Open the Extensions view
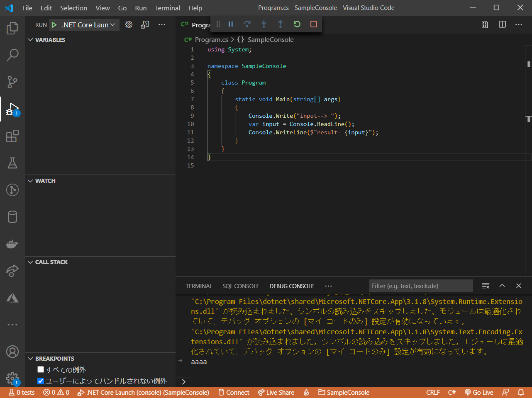Screen dimensions: 532x398 tap(12, 136)
